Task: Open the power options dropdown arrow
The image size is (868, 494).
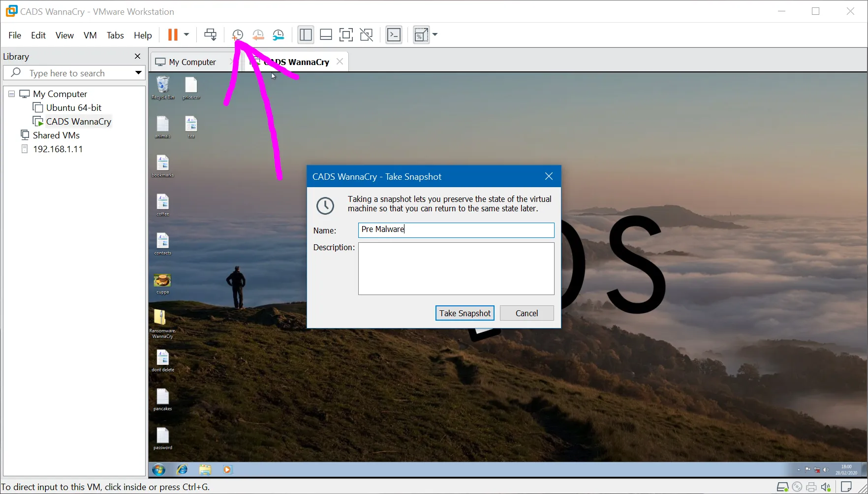Action: [186, 35]
